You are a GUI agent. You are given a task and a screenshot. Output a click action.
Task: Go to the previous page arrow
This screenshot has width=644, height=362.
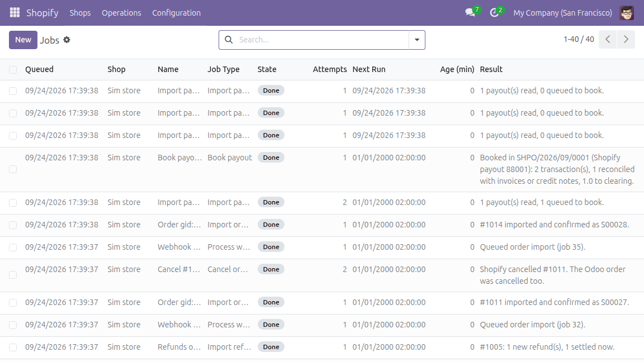point(608,40)
